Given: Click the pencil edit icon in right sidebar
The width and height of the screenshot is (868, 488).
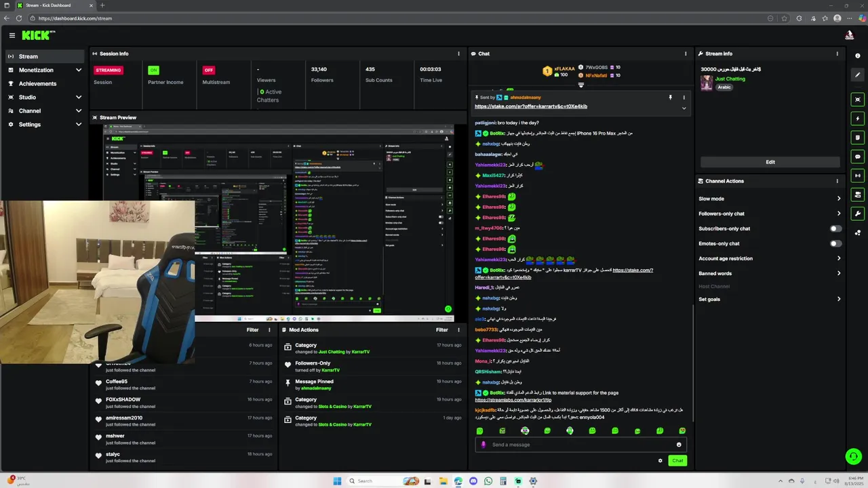Looking at the screenshot, I should (x=858, y=75).
